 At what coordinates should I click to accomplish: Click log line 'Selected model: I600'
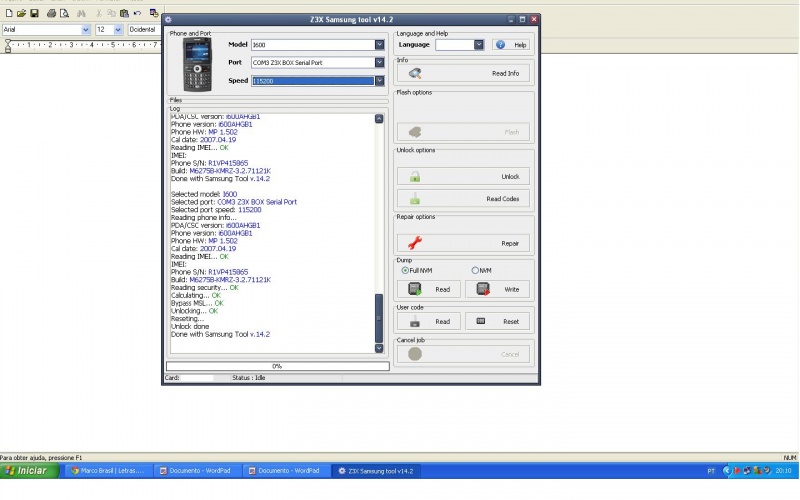(204, 194)
